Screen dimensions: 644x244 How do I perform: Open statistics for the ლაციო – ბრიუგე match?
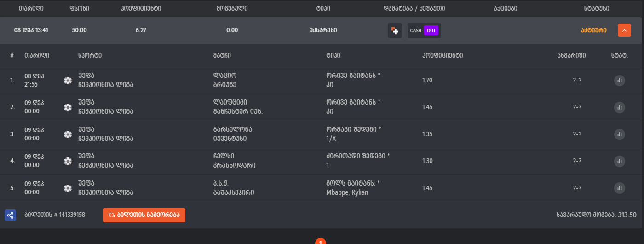point(620,81)
